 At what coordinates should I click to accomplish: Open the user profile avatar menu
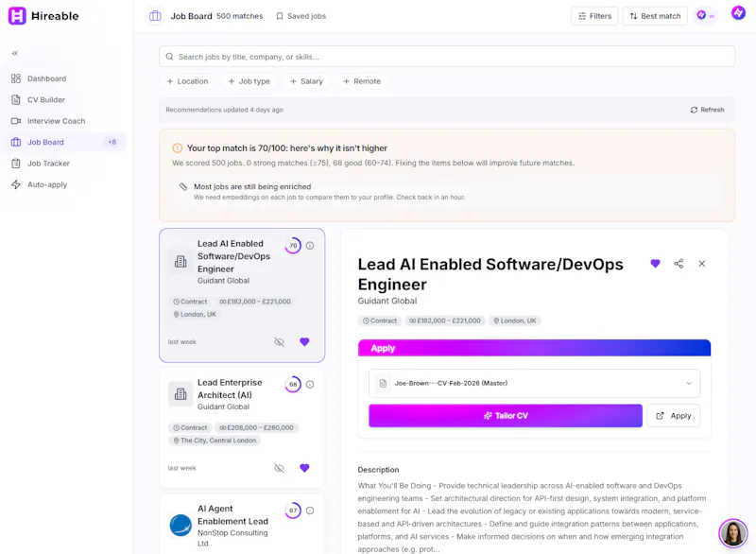tap(738, 13)
